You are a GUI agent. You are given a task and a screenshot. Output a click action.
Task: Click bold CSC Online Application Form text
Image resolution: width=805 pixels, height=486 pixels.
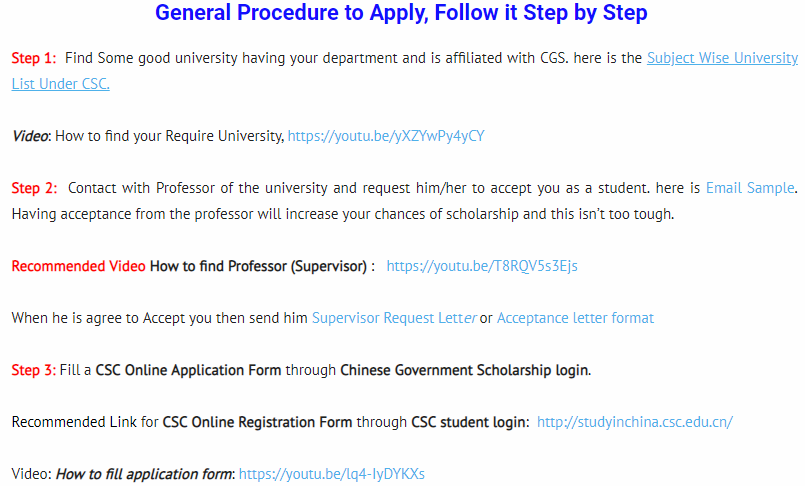(x=188, y=370)
